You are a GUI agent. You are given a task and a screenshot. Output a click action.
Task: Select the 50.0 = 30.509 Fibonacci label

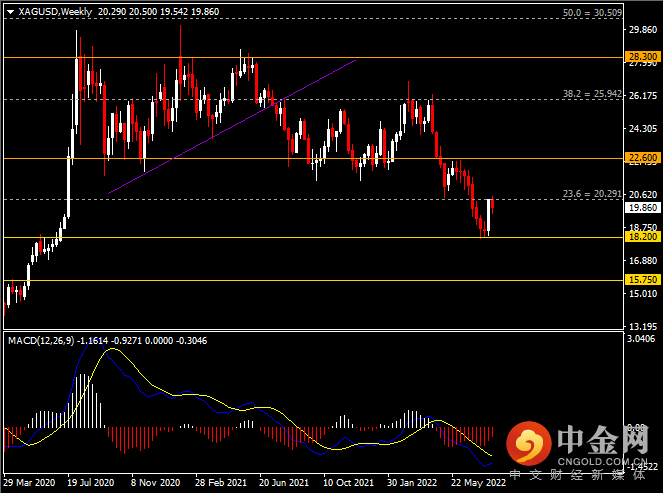[592, 13]
